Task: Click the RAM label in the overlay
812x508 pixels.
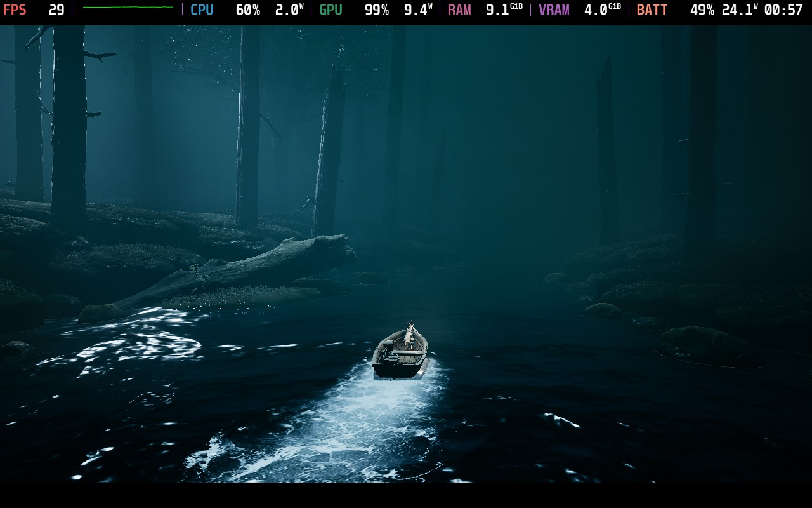Action: tap(459, 10)
